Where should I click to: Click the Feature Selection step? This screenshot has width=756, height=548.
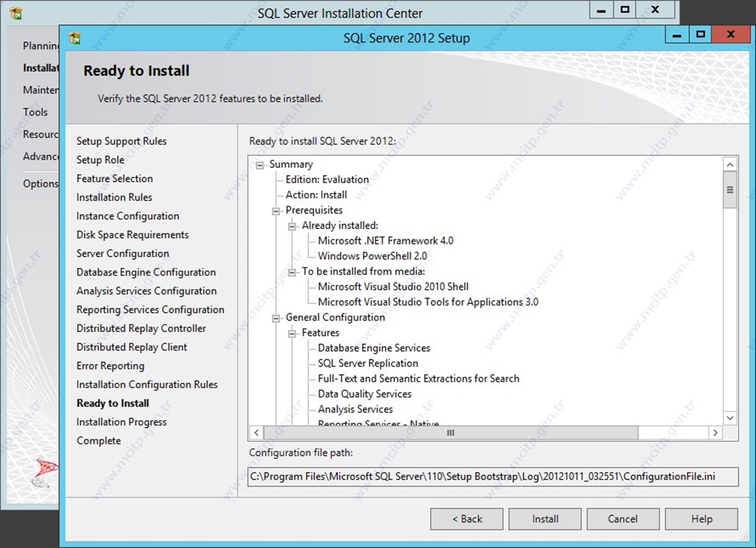click(115, 179)
